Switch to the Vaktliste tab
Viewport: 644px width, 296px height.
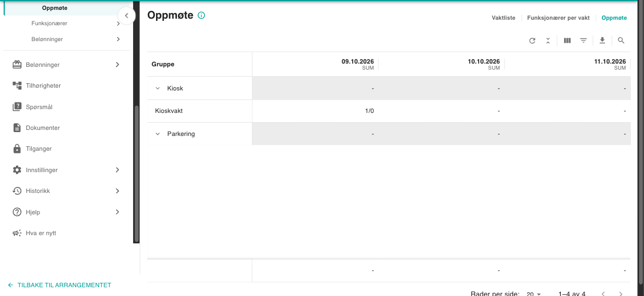pyautogui.click(x=504, y=18)
